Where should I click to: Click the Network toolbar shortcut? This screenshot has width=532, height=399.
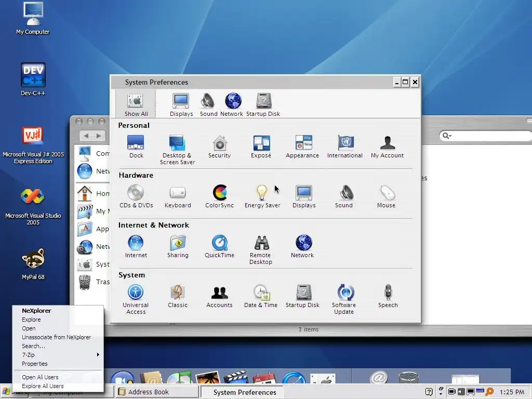[232, 104]
